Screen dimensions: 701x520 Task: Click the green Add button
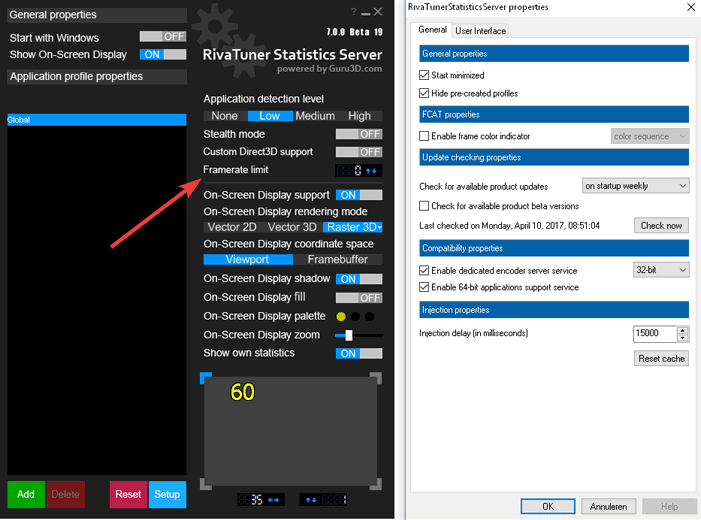pyautogui.click(x=26, y=495)
